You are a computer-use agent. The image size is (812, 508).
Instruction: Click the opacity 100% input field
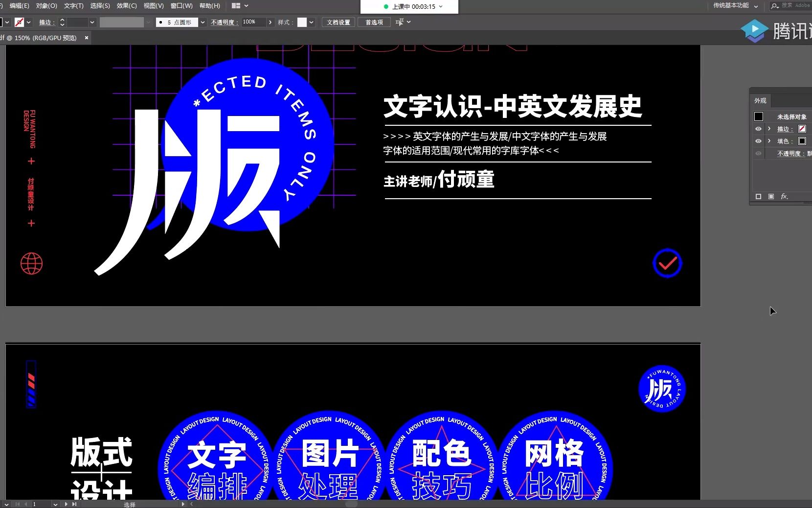[x=253, y=22]
